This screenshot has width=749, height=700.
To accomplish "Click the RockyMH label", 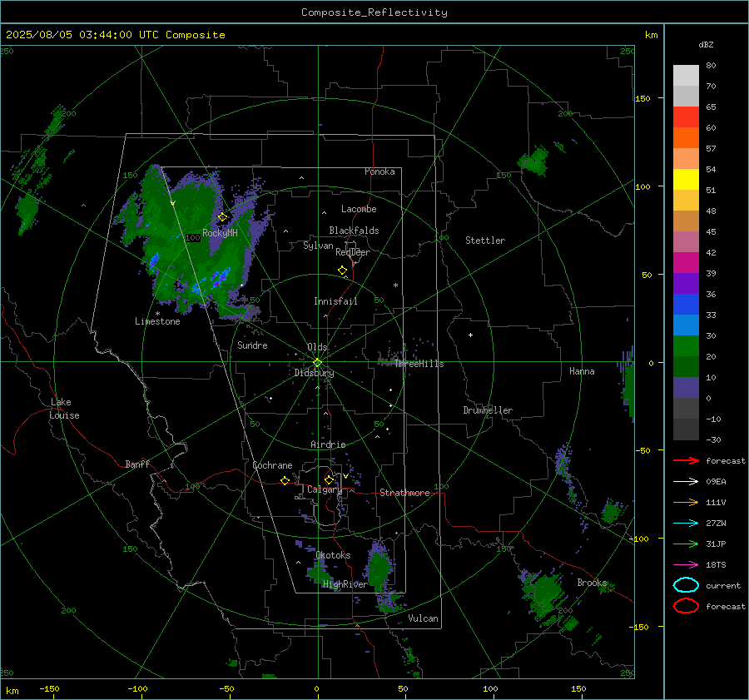I will 220,233.
